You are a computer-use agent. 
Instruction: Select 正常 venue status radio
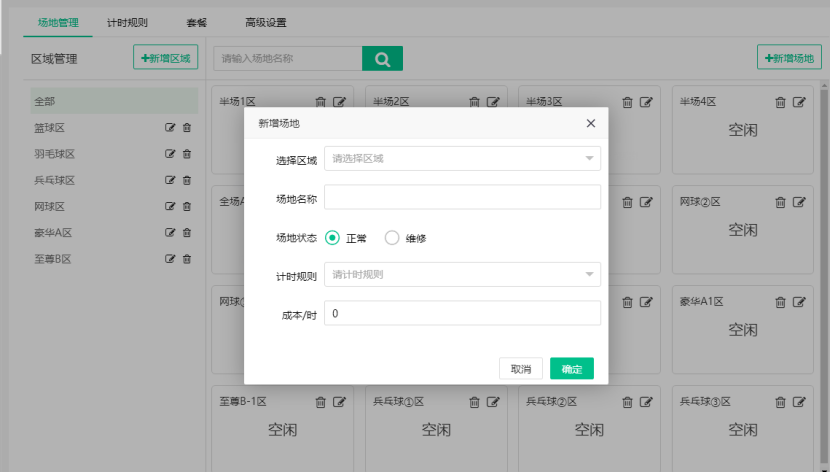[333, 238]
